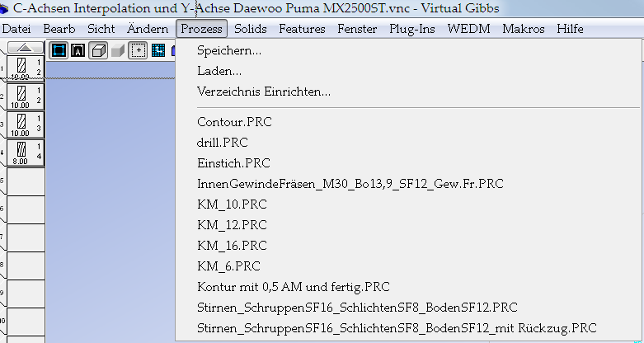Viewport: 644px width, 343px height.
Task: Click empty process slot number 6
Action: (26, 209)
